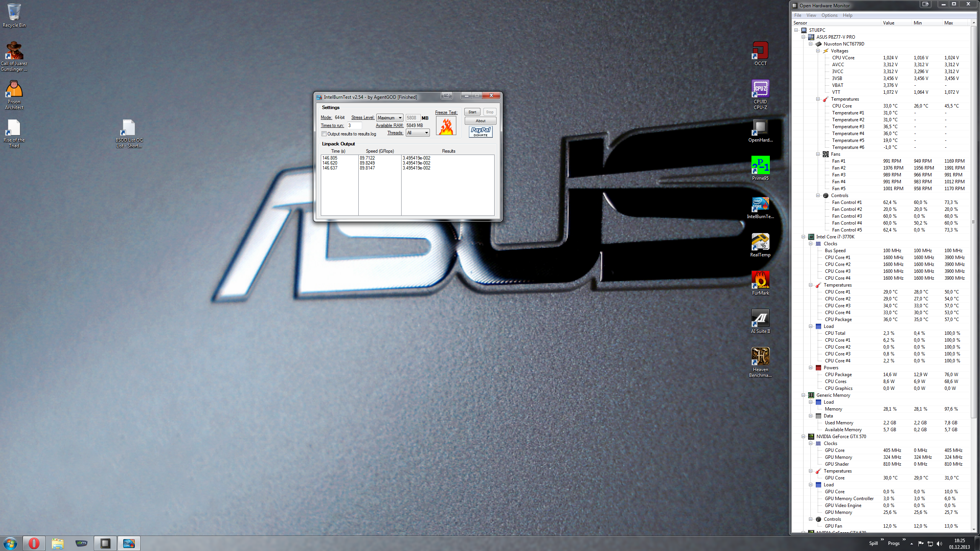Collapse the Voltages group
This screenshot has height=551, width=980.
pos(818,51)
